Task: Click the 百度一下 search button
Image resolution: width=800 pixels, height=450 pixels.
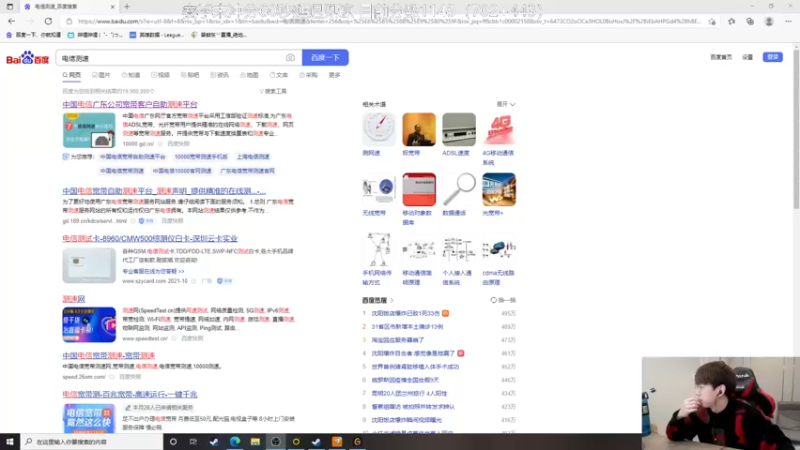Action: [x=325, y=58]
